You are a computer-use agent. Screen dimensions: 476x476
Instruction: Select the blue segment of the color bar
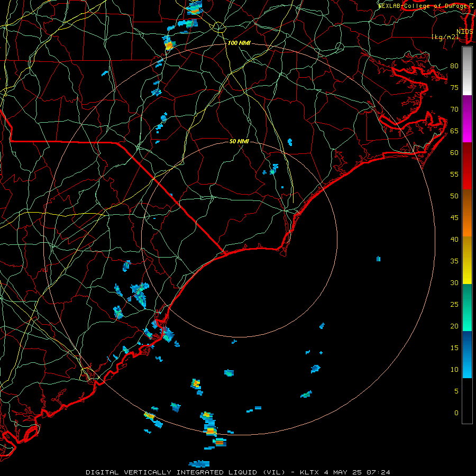pos(467,354)
